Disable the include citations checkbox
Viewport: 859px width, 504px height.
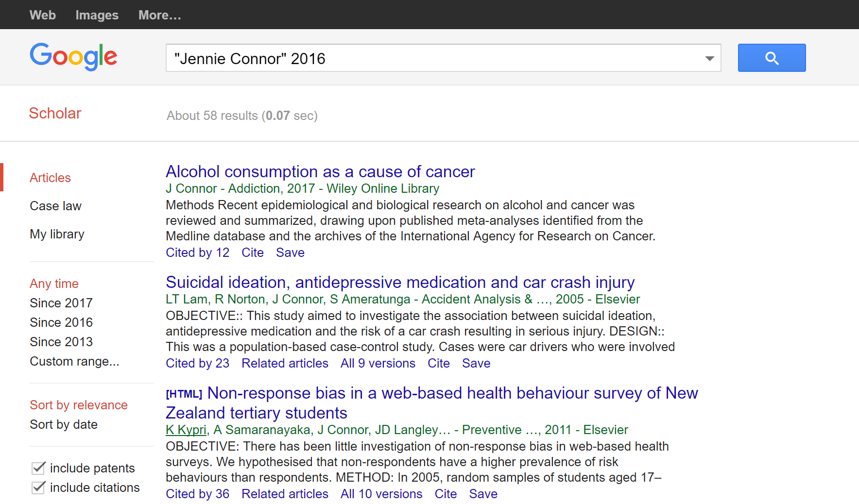[38, 487]
